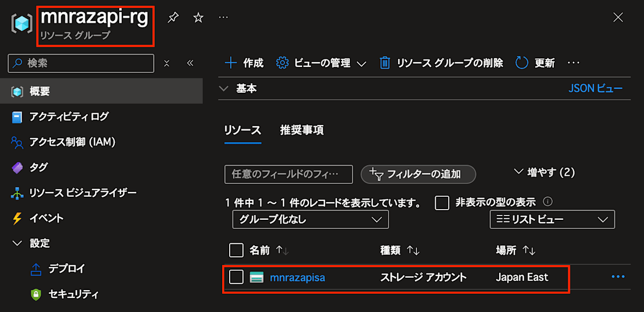
Task: Click storage account icon for mnrazapisa
Action: 257,277
